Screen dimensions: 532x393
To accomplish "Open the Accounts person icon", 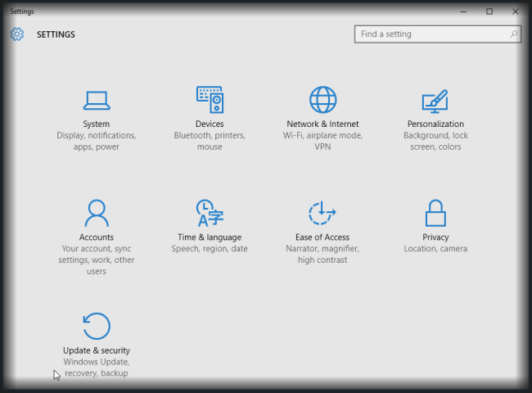I will [97, 213].
